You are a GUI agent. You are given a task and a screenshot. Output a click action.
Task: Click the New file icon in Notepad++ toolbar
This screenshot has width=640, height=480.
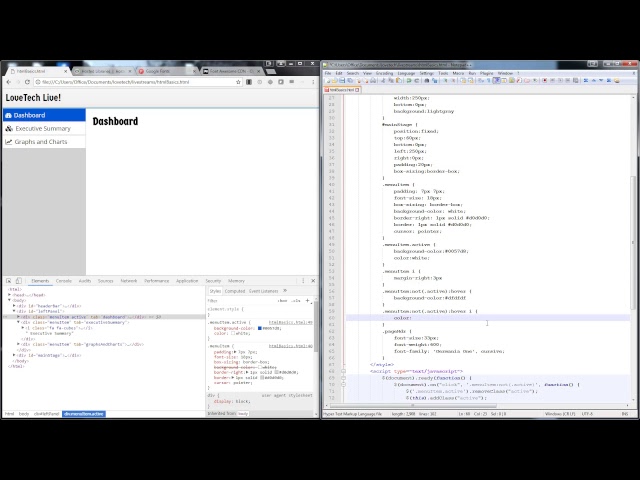[x=327, y=80]
